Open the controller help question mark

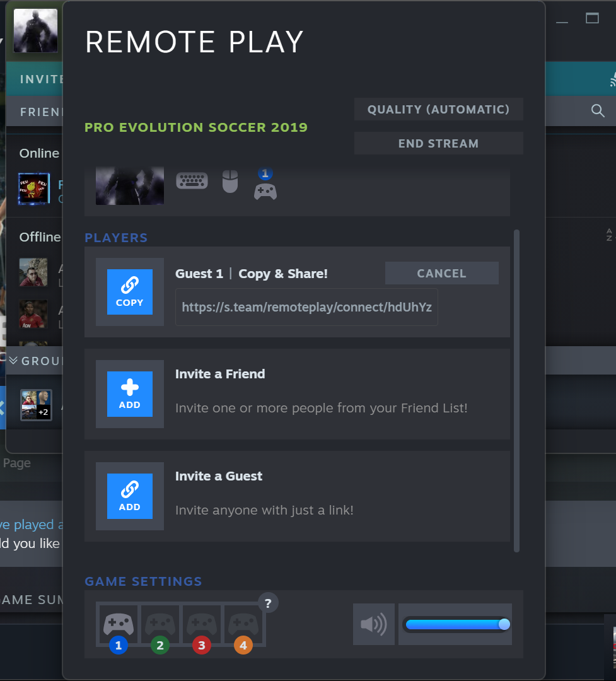tap(268, 603)
